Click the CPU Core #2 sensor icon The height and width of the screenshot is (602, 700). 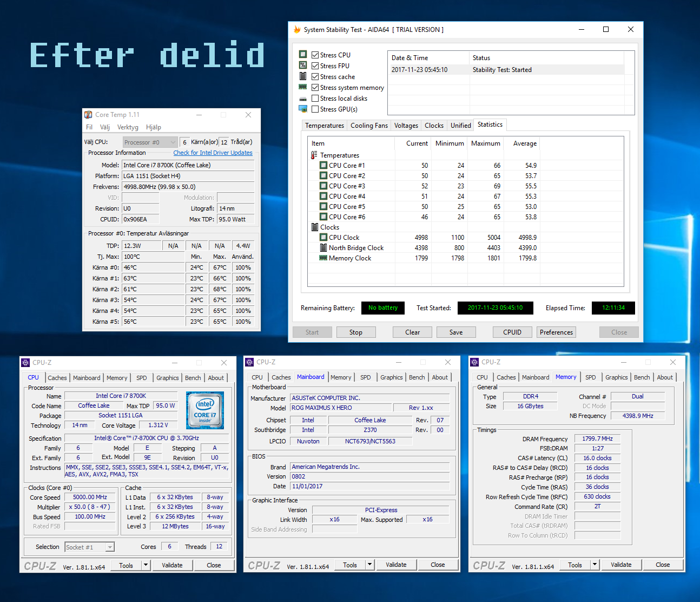(323, 176)
